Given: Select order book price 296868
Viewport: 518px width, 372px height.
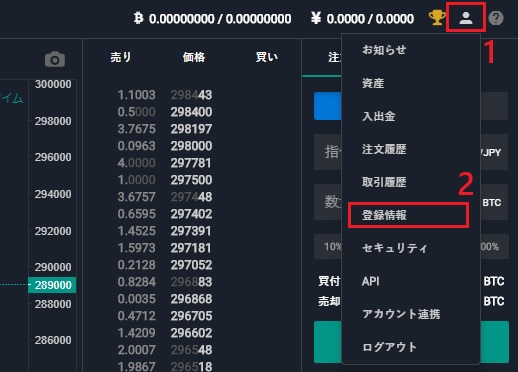Looking at the screenshot, I should (x=191, y=299).
